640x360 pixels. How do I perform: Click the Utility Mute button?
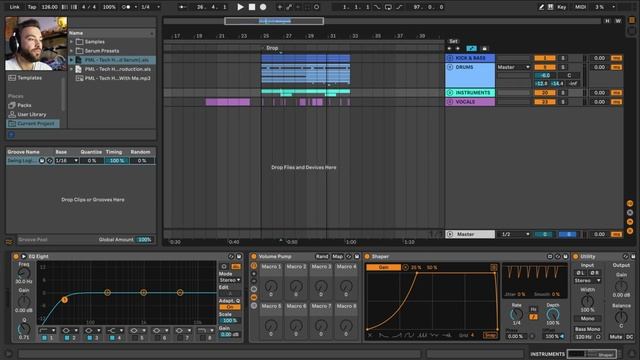coord(615,337)
